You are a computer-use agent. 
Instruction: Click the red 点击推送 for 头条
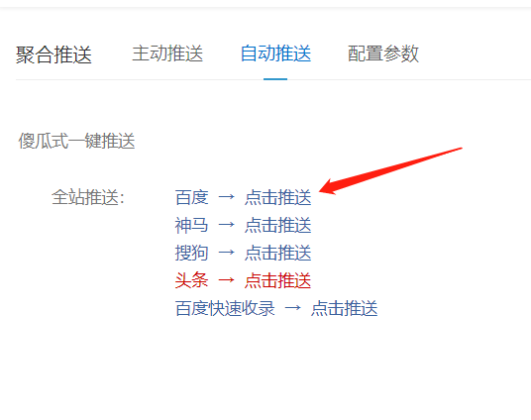coord(277,280)
